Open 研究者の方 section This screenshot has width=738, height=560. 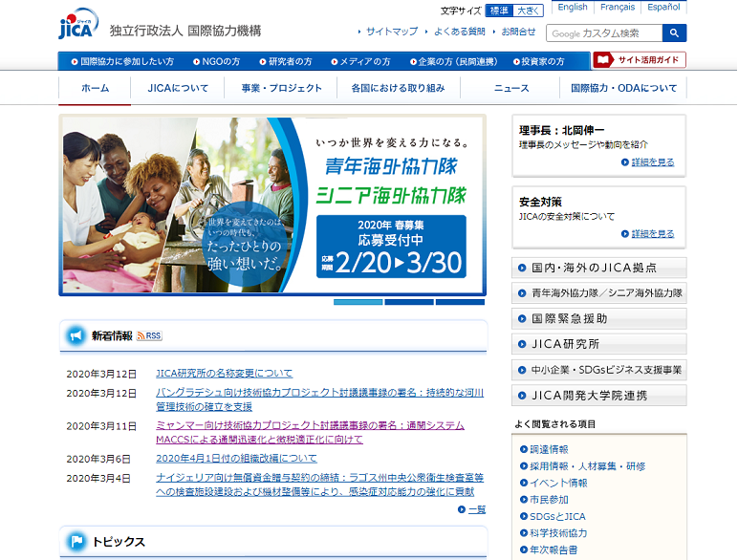[286, 62]
